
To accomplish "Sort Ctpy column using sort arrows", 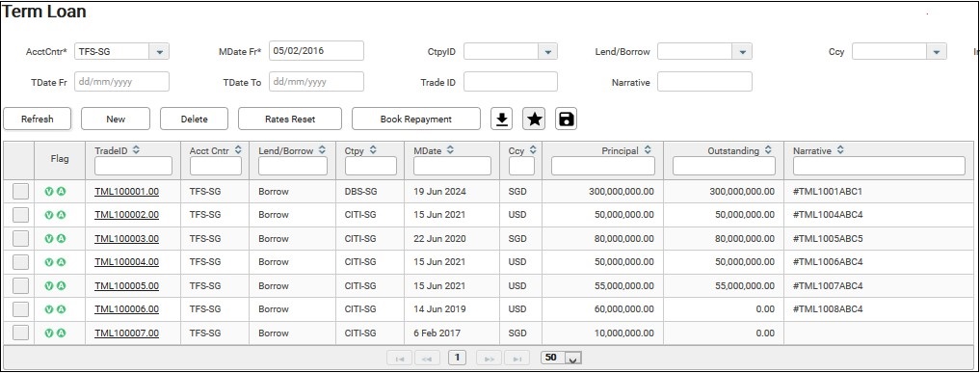I will point(373,150).
